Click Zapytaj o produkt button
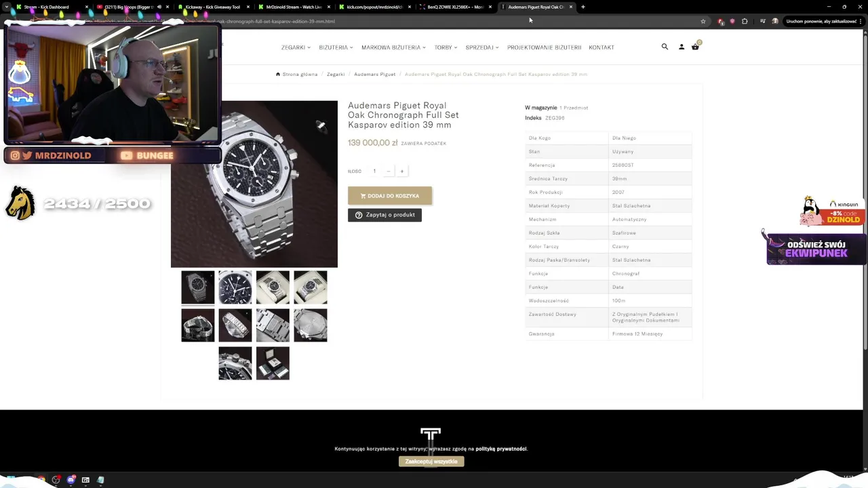This screenshot has height=488, width=868. pos(384,215)
